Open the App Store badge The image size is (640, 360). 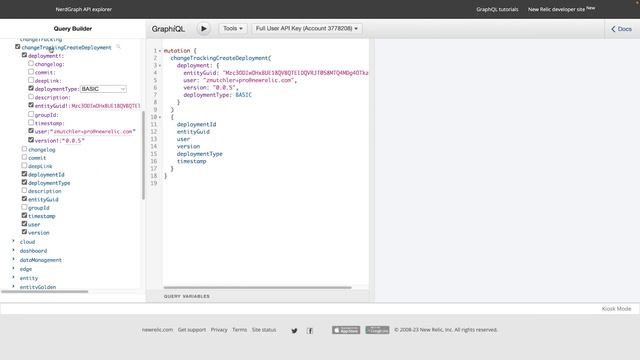[x=346, y=330]
